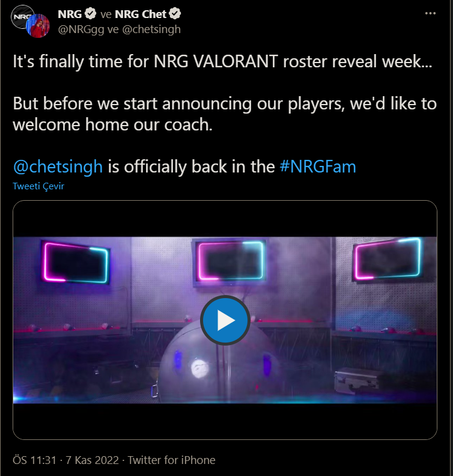Click the verified badge beside NRG

(x=90, y=14)
